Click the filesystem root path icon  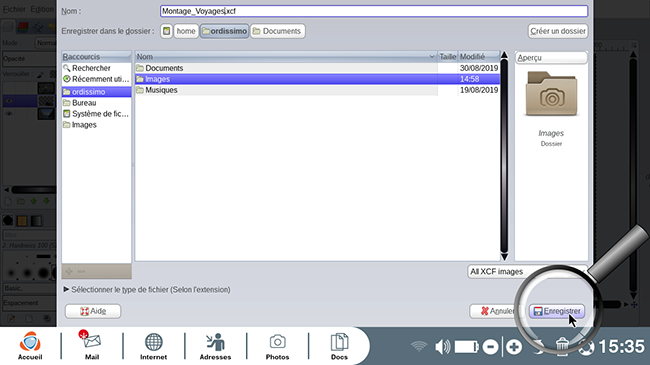(166, 31)
